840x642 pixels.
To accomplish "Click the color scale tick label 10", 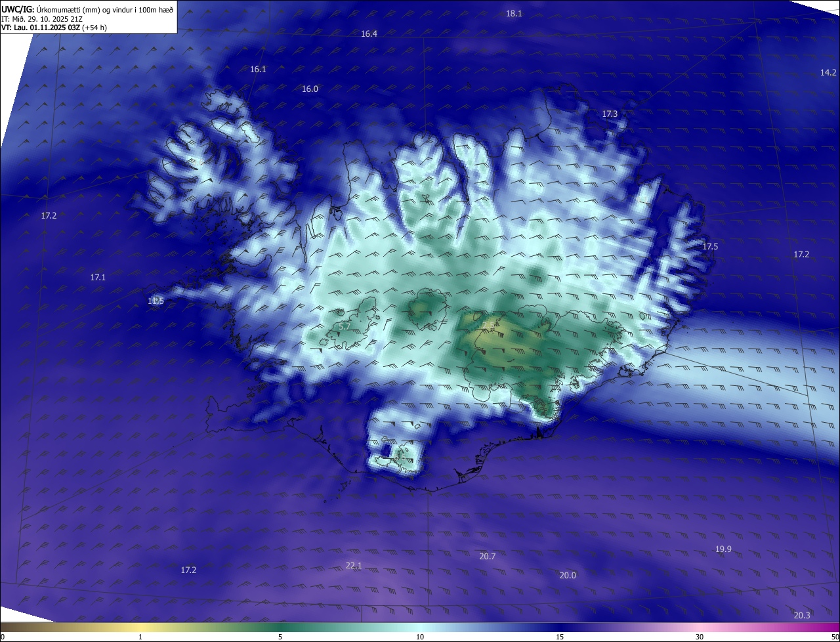I will (420, 637).
